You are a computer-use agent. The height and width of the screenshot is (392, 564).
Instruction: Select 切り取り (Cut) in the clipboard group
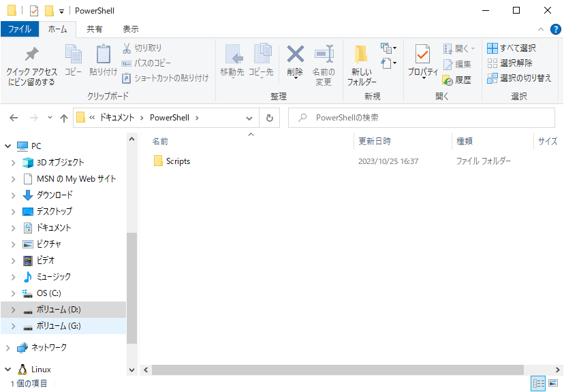pos(142,48)
